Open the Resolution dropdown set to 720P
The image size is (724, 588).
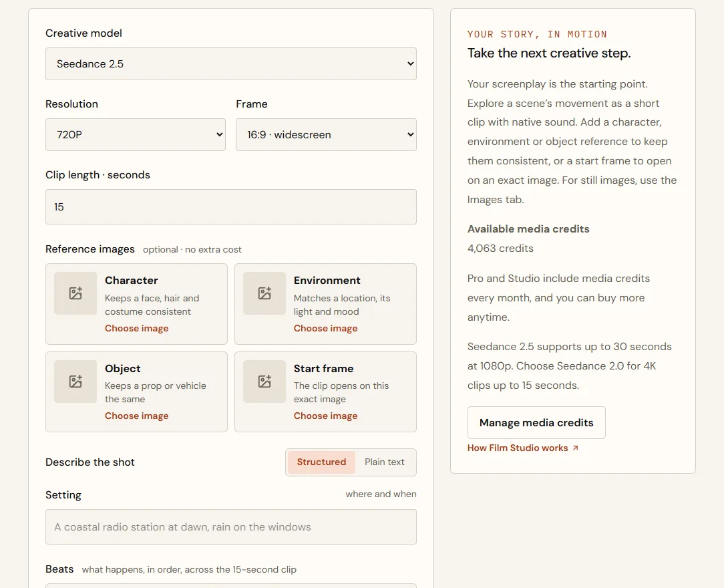click(136, 134)
